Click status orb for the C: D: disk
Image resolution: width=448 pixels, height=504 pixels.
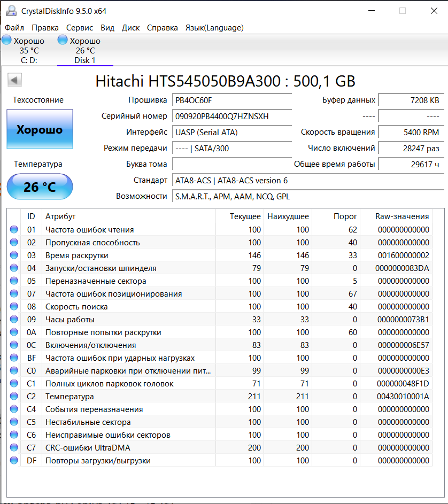tap(7, 41)
